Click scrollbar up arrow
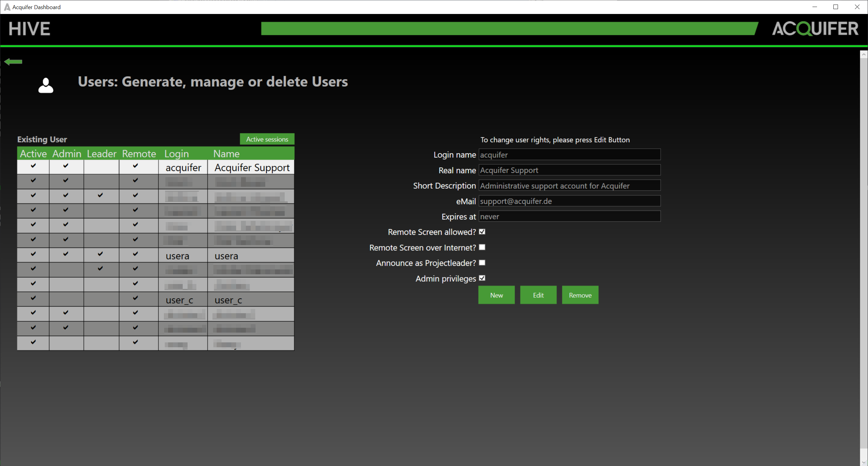The image size is (868, 466). point(864,54)
